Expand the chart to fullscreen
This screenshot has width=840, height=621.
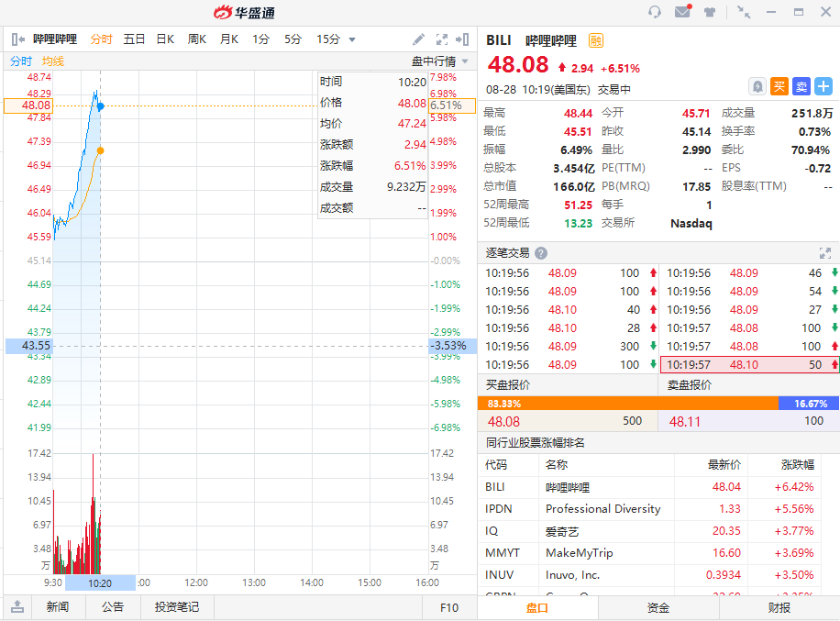click(x=441, y=39)
